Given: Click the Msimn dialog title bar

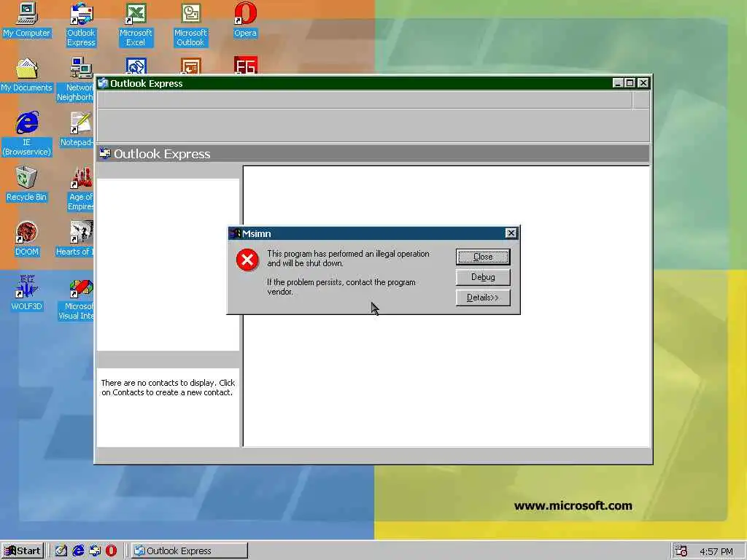Looking at the screenshot, I should 373,233.
